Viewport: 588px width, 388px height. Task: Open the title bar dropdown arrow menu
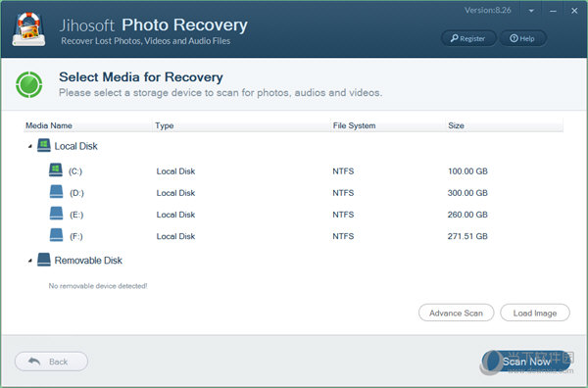pyautogui.click(x=531, y=11)
